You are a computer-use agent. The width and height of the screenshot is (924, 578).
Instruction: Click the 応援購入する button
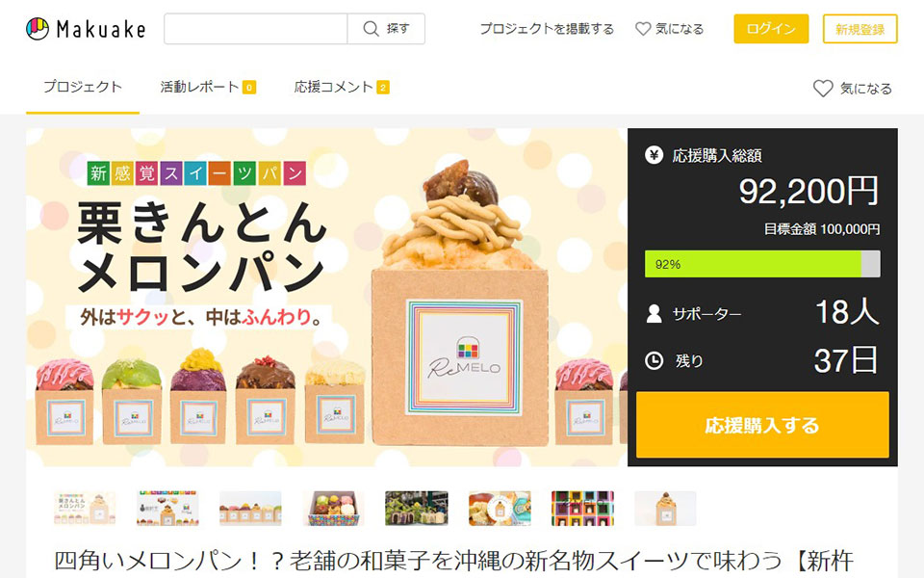click(762, 425)
